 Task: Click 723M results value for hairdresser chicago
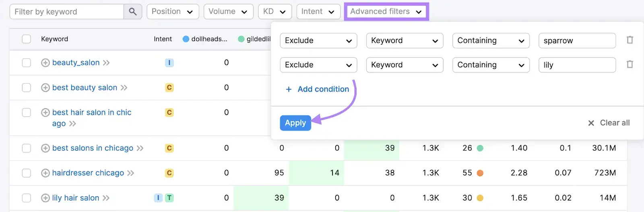point(605,173)
